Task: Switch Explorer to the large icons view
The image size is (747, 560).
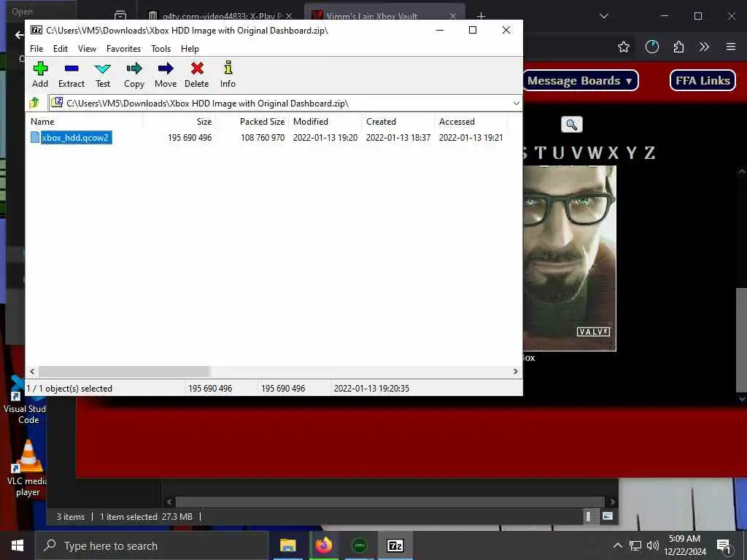Action: 608,516
